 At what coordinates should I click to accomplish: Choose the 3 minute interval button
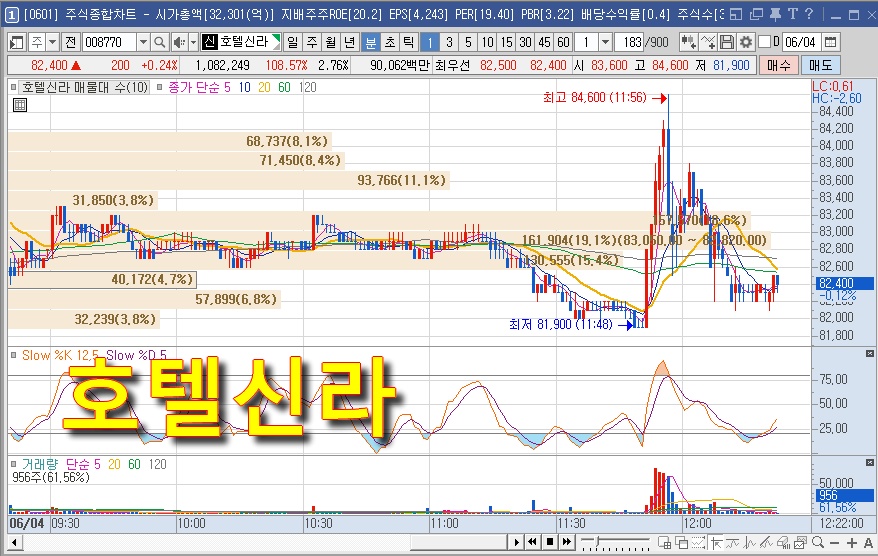[x=449, y=42]
